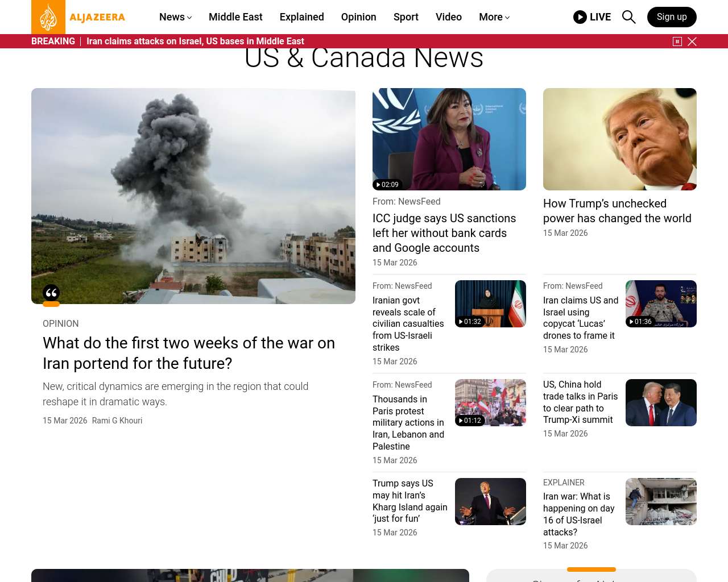728x582 pixels.
Task: Click the damaged building explainer thumbnail
Action: [661, 501]
